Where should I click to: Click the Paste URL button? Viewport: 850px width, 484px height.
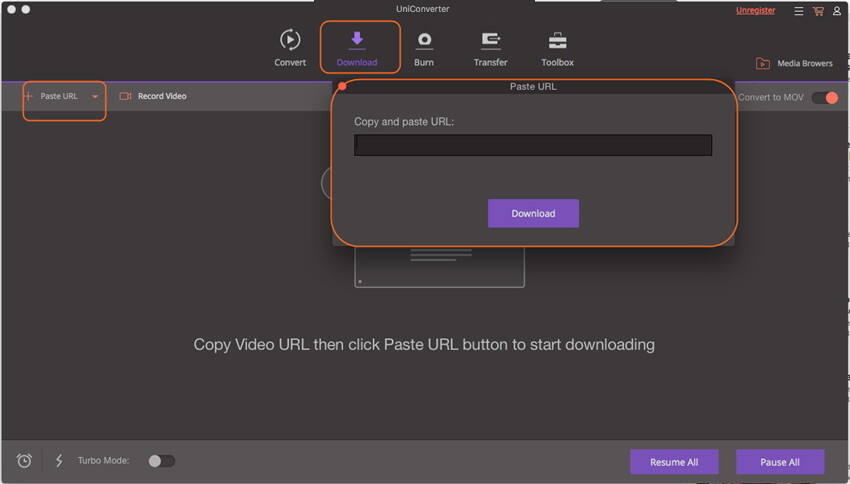[53, 96]
